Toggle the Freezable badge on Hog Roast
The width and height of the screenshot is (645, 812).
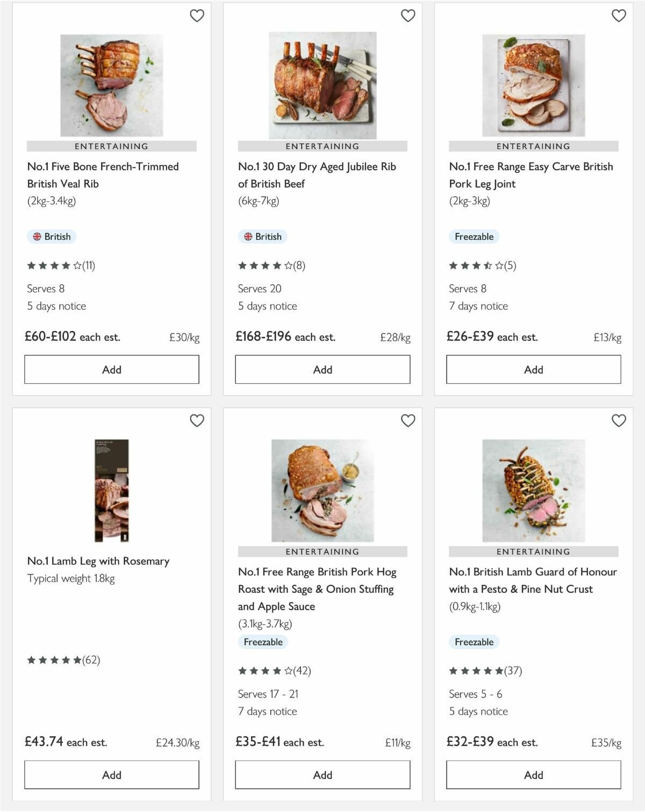(x=263, y=642)
